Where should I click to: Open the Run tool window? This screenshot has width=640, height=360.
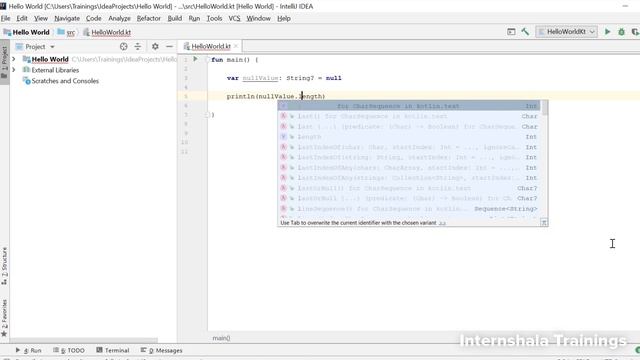point(29,350)
